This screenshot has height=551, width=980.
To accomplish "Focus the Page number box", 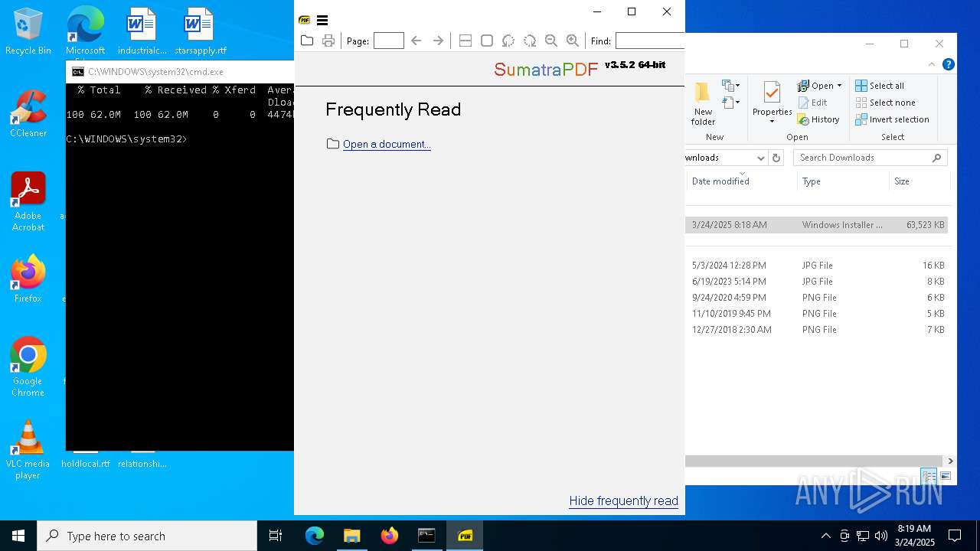I will [x=388, y=41].
